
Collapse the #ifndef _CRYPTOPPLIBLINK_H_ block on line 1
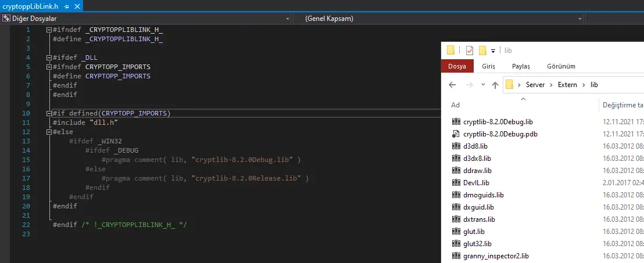[49, 30]
